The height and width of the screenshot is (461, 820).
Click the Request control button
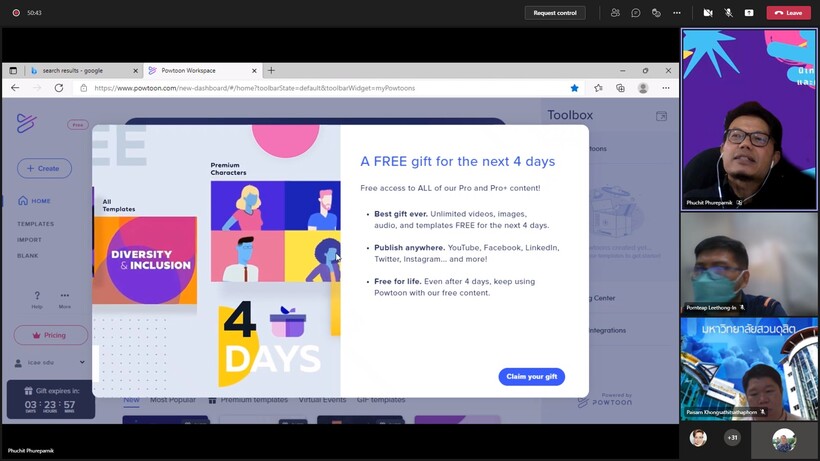(555, 13)
